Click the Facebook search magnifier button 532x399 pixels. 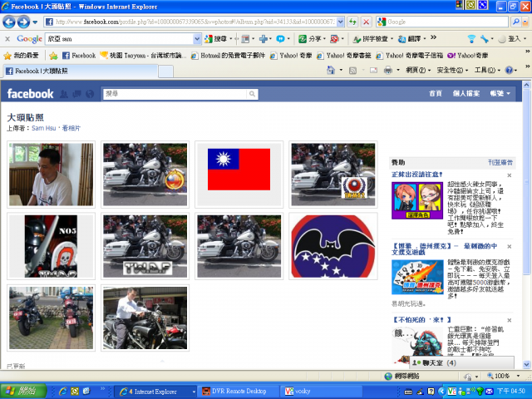point(252,94)
